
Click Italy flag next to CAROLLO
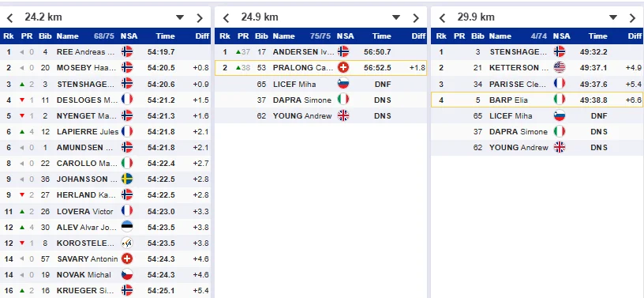[x=127, y=163]
